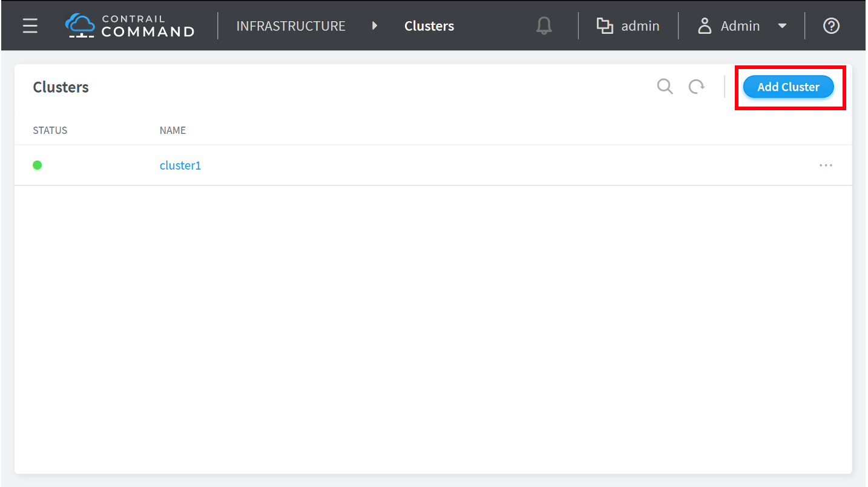
Task: Click the breadcrumb arrow after INFRASTRUCTURE
Action: pyautogui.click(x=375, y=26)
